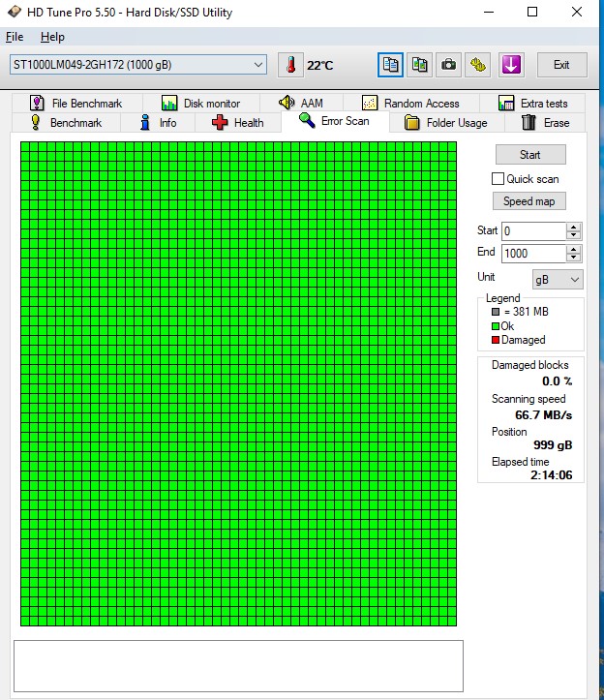
Task: Click the 0.0 % damaged blocks value
Action: tap(558, 381)
